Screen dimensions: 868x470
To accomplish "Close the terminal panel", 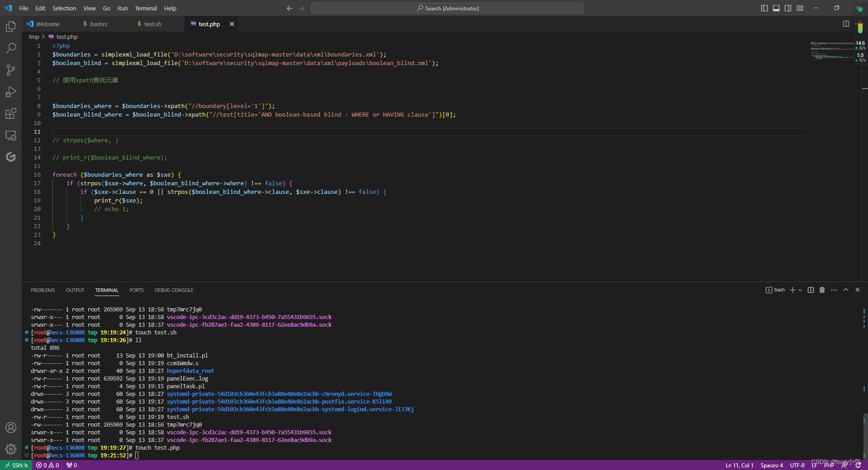I will coord(858,290).
